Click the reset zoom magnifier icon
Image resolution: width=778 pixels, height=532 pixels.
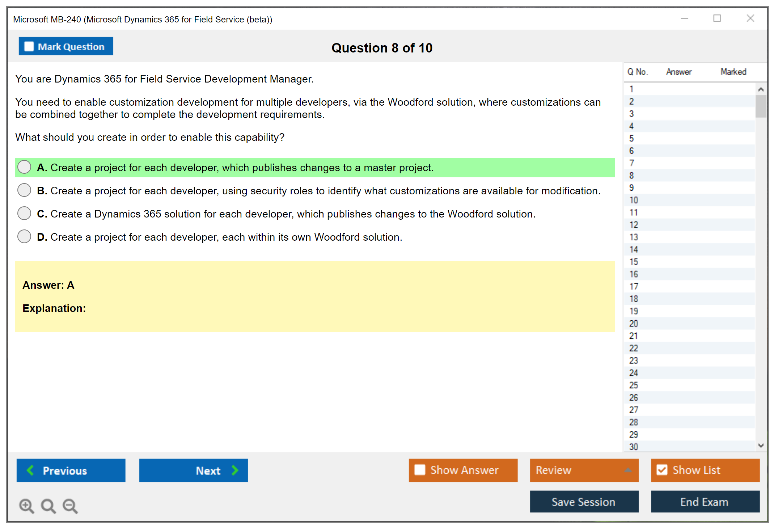click(x=48, y=506)
